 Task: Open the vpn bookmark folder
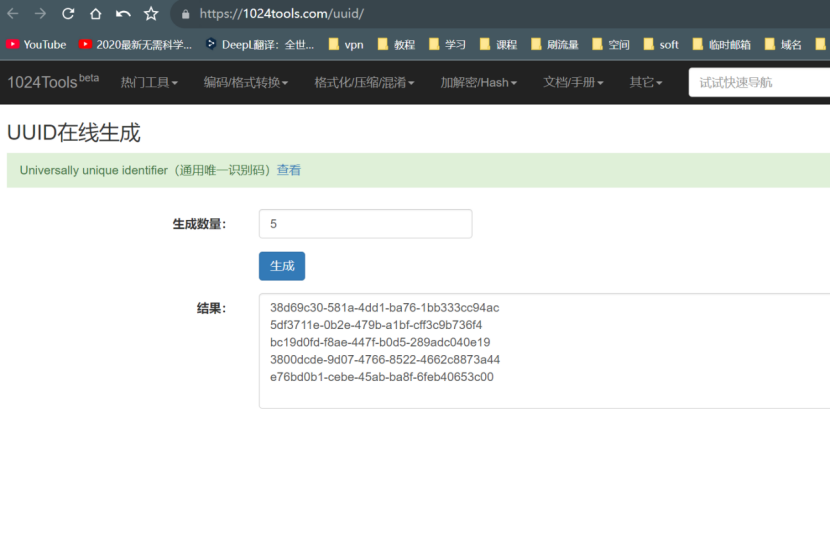pyautogui.click(x=346, y=45)
